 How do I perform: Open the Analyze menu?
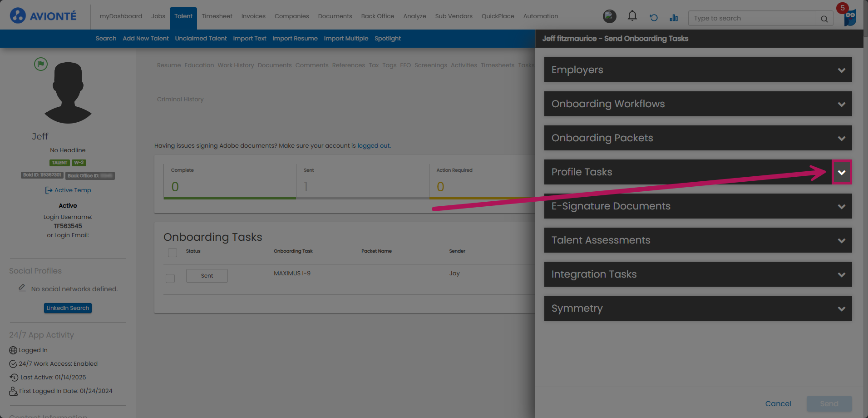[x=414, y=16]
